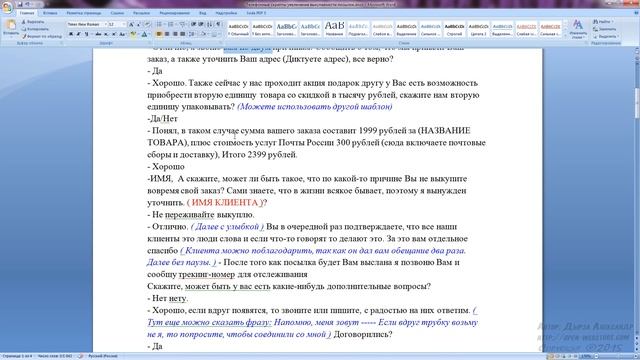Open the Рецензирование ribbon tab

coord(175,13)
